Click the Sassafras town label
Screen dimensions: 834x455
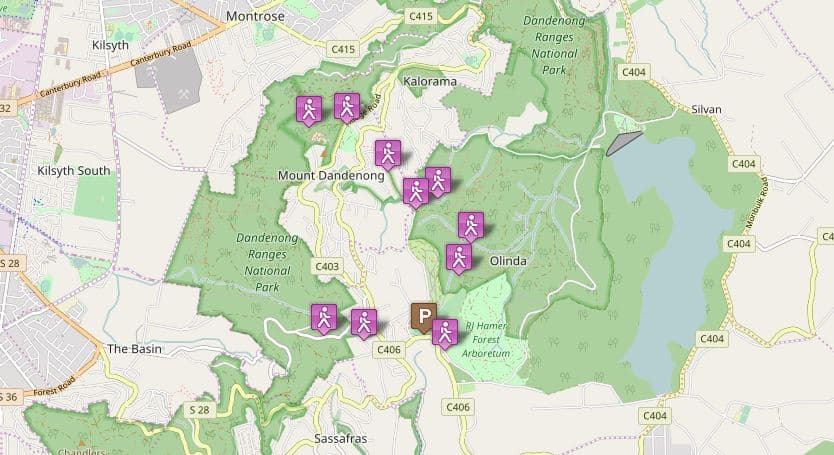(x=340, y=439)
